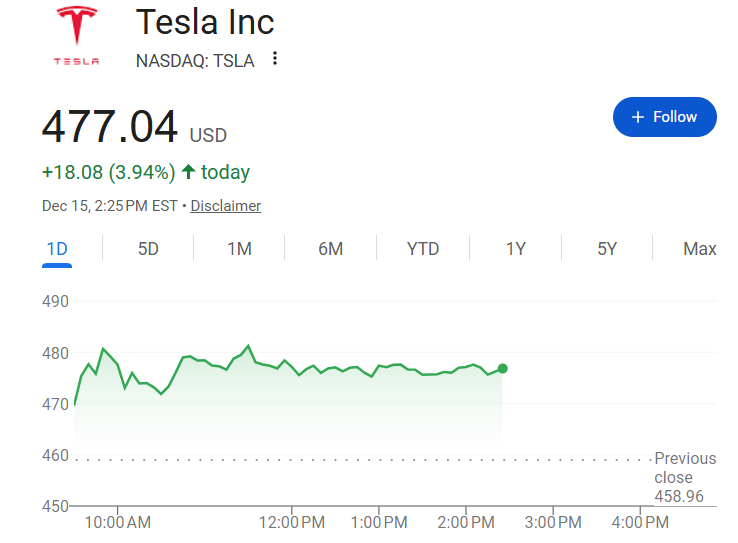
Task: Click the 477.04 stock price
Action: [x=109, y=127]
